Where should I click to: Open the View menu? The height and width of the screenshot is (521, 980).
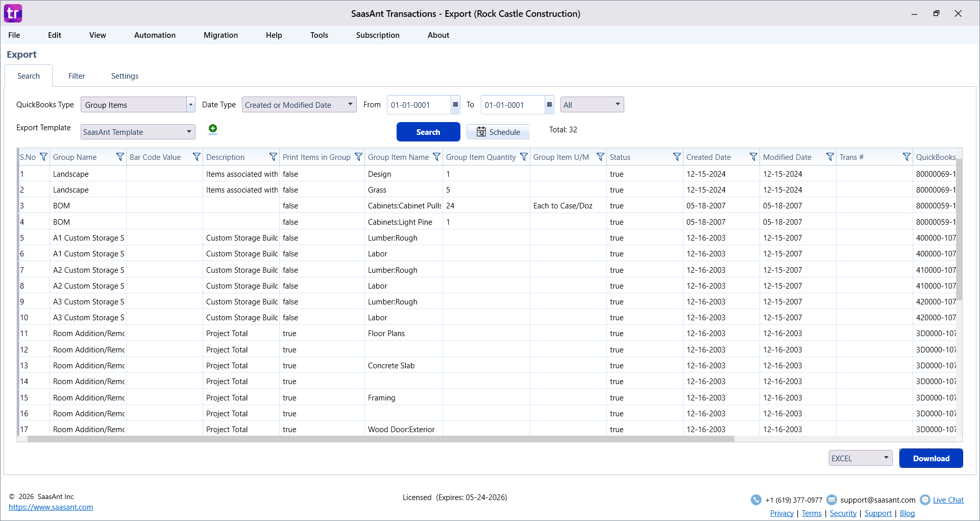point(97,35)
